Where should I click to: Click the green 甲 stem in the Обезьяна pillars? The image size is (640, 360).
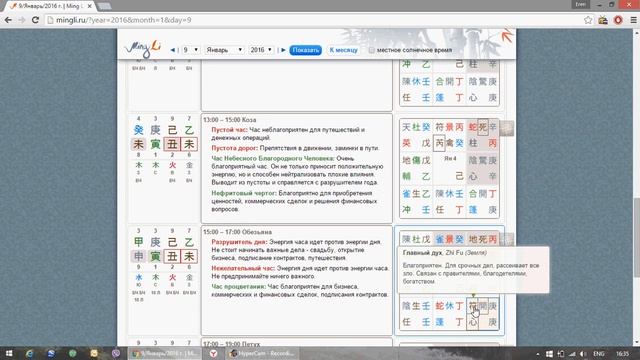pyautogui.click(x=138, y=242)
